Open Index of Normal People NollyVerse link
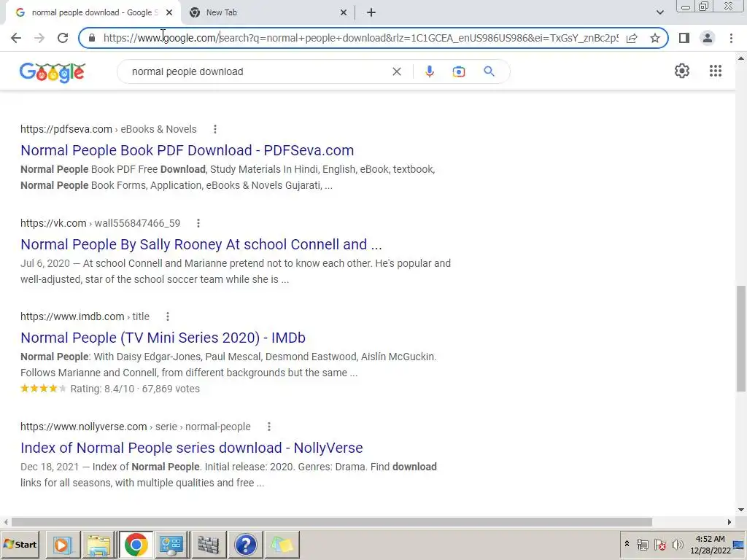This screenshot has width=747, height=560. [192, 448]
